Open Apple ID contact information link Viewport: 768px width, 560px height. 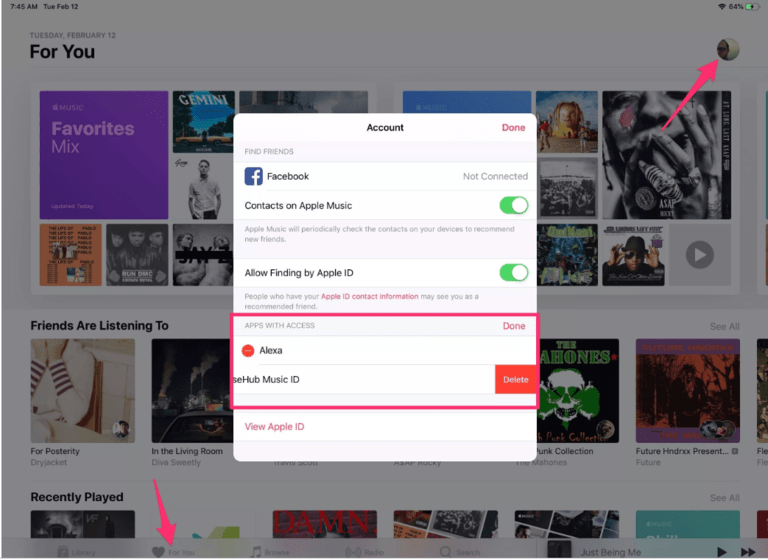(x=369, y=296)
